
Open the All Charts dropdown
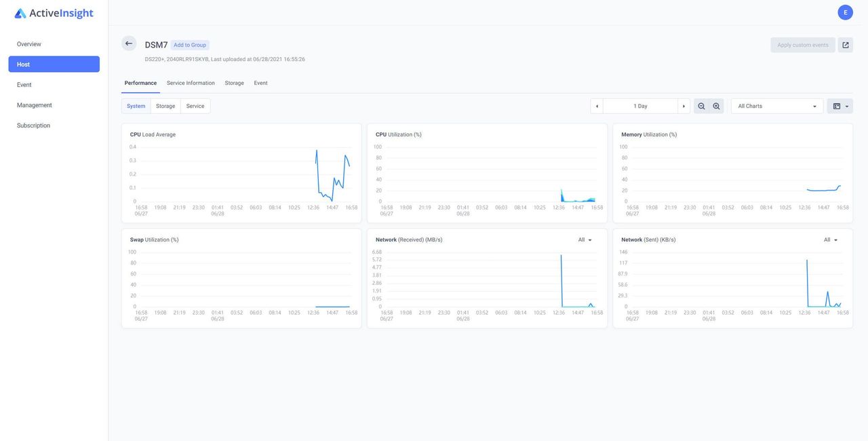[x=777, y=106]
